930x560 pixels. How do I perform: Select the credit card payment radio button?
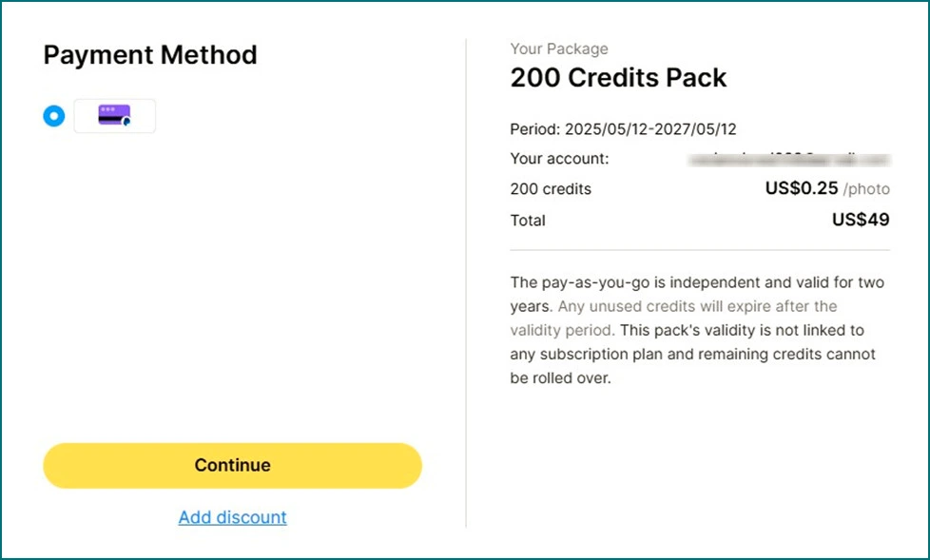(54, 116)
